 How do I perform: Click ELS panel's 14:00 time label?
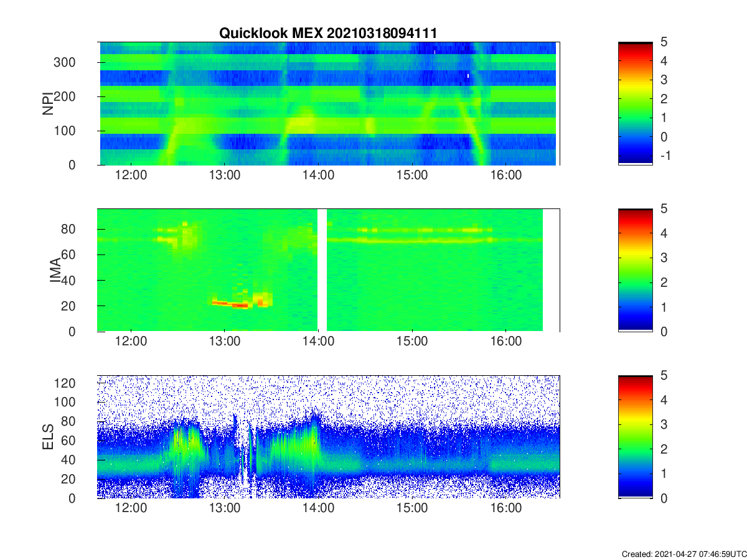[x=318, y=510]
